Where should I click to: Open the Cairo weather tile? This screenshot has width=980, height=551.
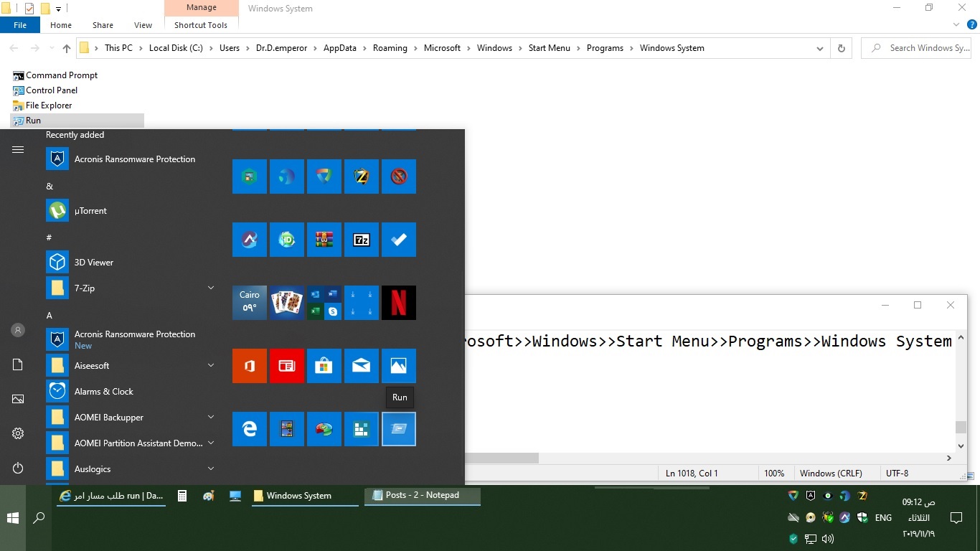pos(250,303)
